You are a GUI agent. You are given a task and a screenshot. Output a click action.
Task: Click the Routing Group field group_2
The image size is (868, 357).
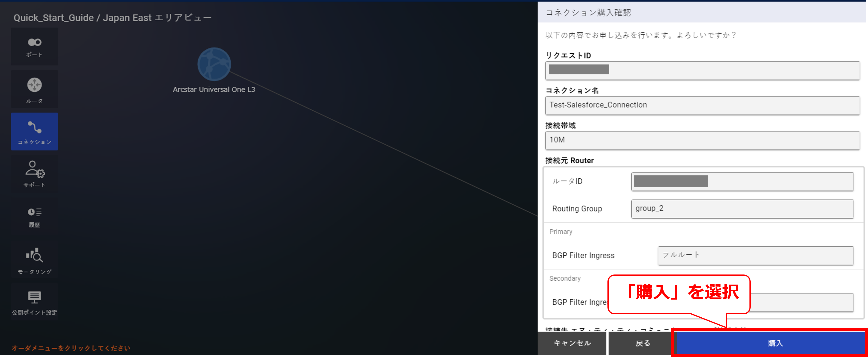(743, 209)
